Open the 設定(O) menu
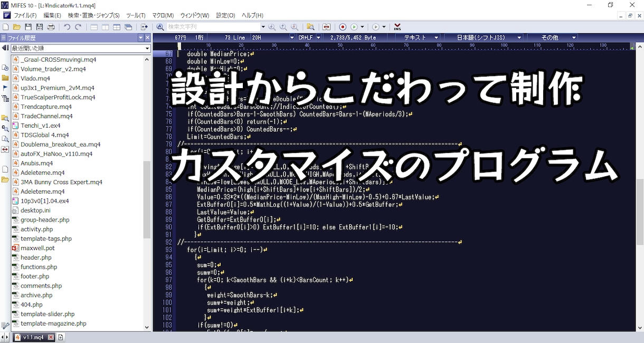This screenshot has height=343, width=644. tap(225, 15)
